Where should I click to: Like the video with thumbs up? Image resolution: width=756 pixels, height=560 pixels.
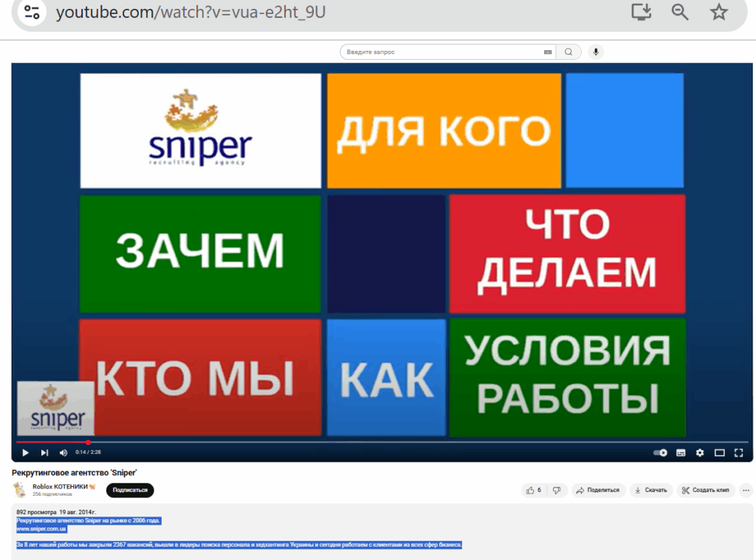tap(535, 490)
